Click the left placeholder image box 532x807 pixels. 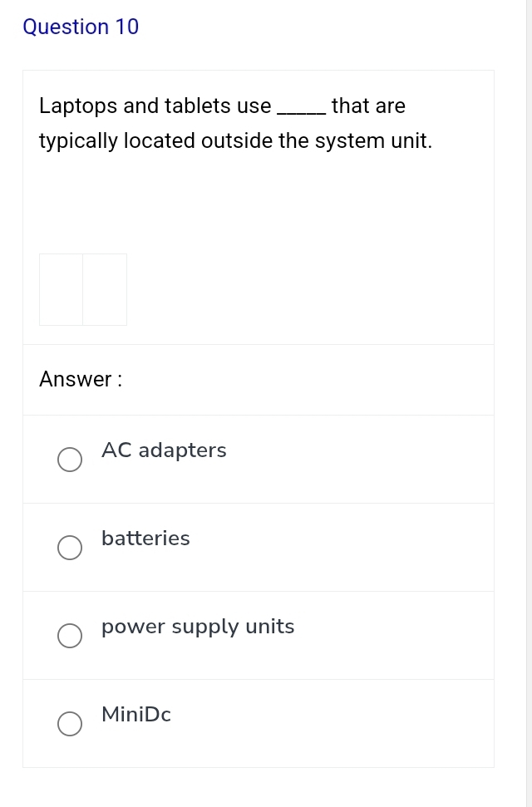pos(61,289)
